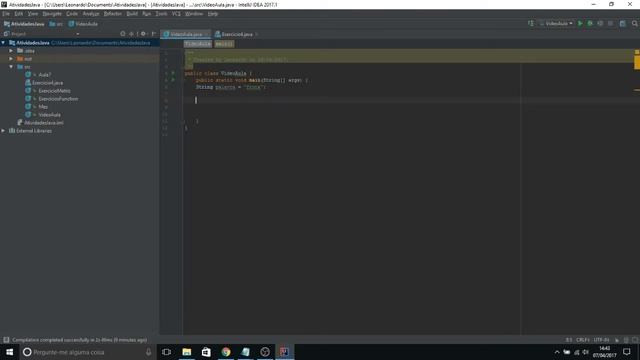Click the main() method crumb above the editor
Screen dimensions: 640x360
(x=224, y=44)
